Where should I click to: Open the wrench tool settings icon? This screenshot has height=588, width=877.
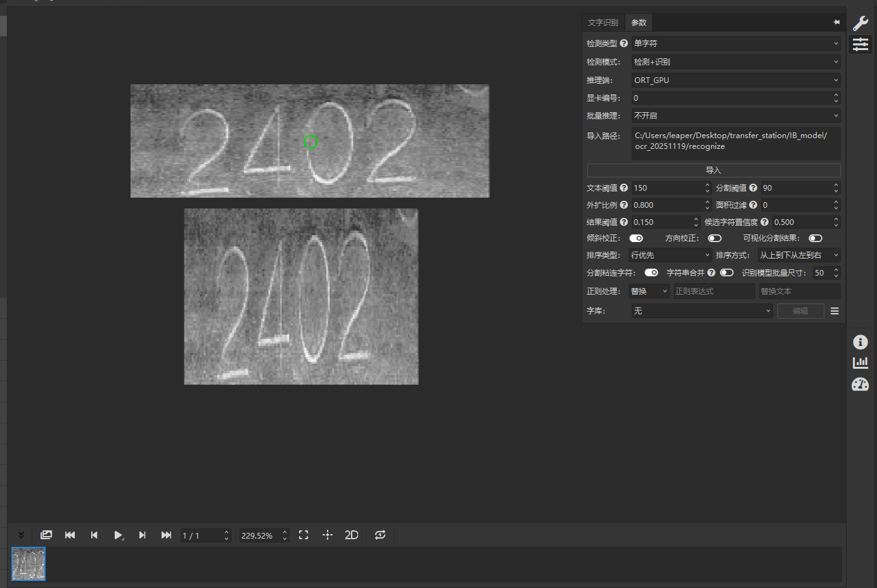point(860,23)
